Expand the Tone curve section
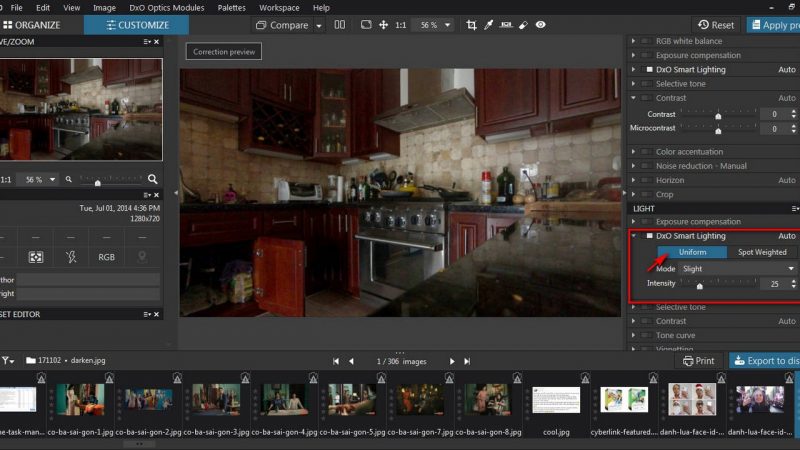The height and width of the screenshot is (450, 800). 633,335
